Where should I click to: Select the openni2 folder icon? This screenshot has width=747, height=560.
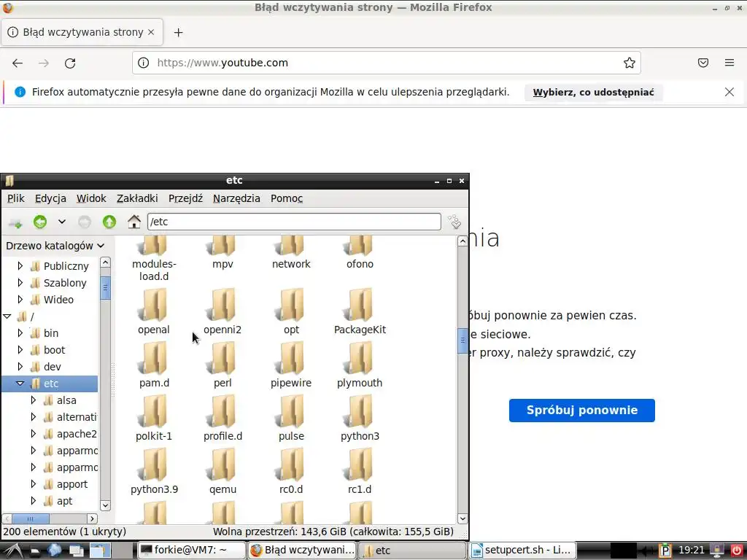[222, 305]
